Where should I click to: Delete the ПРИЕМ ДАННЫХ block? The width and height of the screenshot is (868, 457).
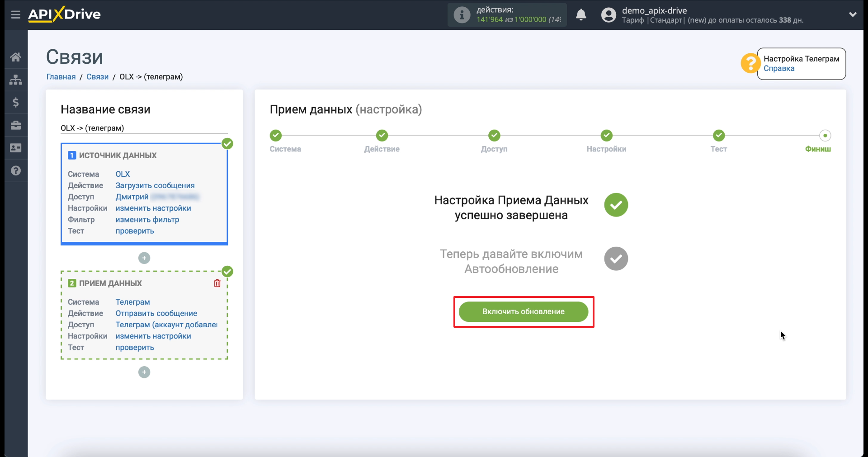(217, 283)
